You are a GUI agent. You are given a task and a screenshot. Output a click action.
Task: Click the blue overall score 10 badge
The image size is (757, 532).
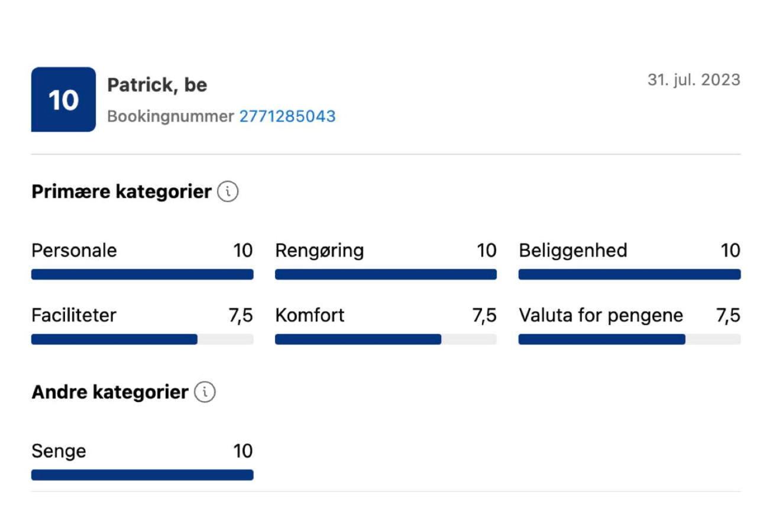63,99
